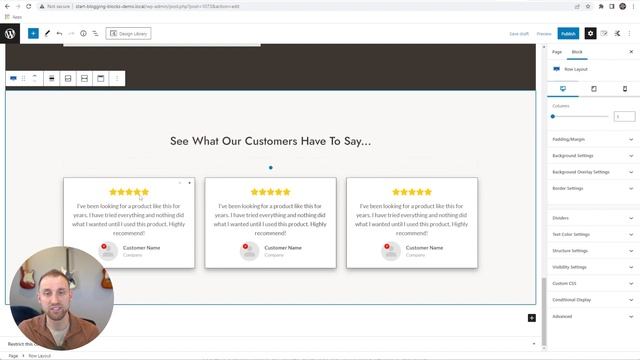This screenshot has width=640, height=360.
Task: Expand Visibility Settings panel
Action: click(x=593, y=267)
